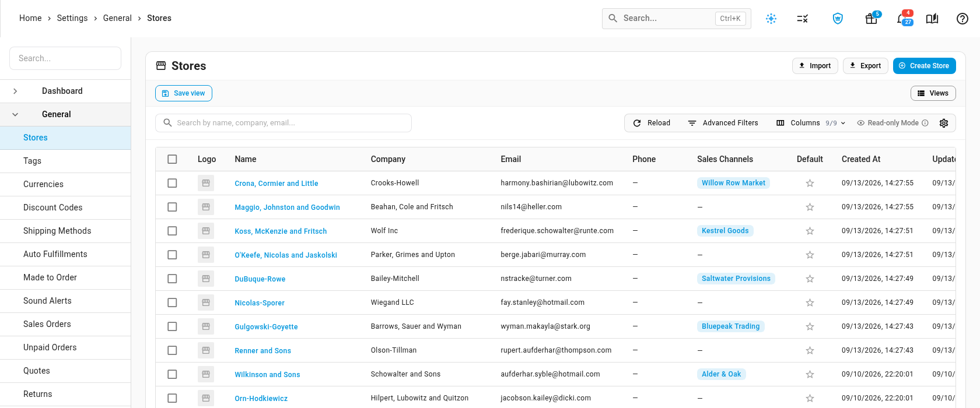
Task: Click the logo placeholder for Maggio, Johnston and Goodwin
Action: [x=206, y=207]
